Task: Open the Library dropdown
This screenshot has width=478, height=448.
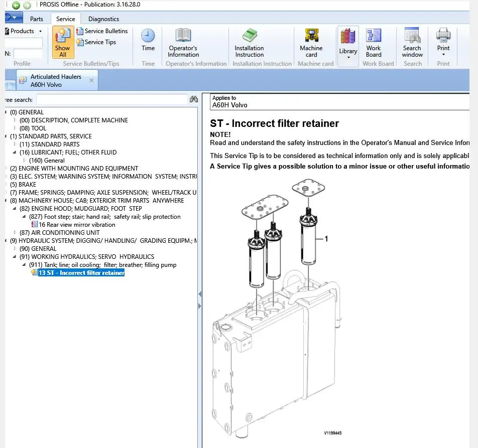Action: (x=348, y=46)
